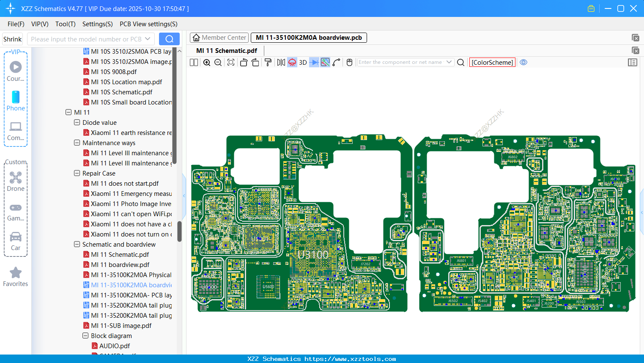Switch to the MI 11 Schematic.pdf tab
The image size is (644, 363).
tap(227, 50)
